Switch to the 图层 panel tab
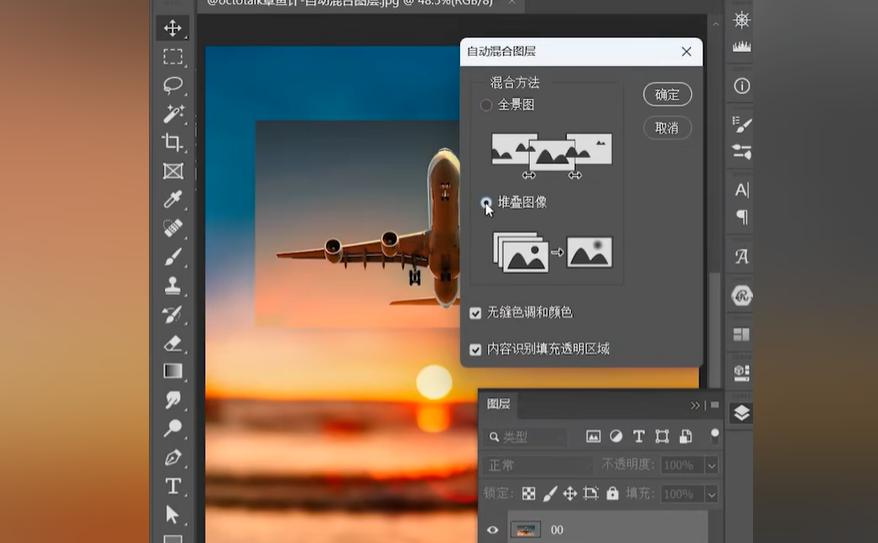This screenshot has width=878, height=543. 499,404
